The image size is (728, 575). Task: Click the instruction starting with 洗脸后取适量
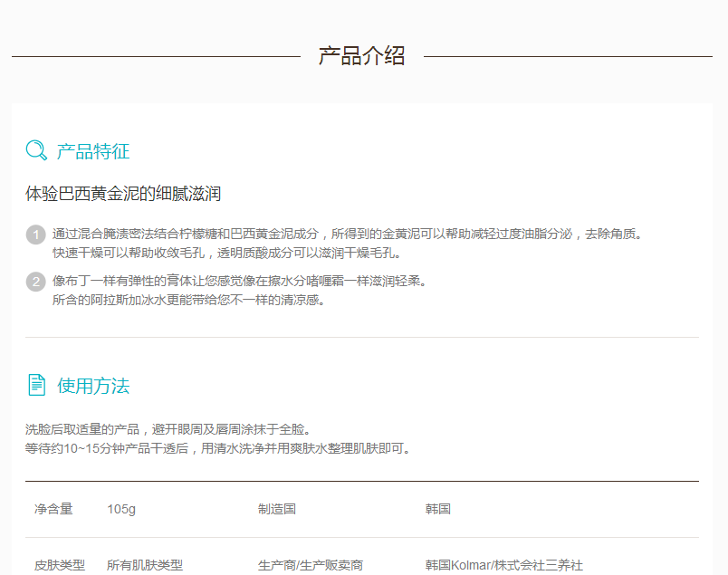pos(168,428)
